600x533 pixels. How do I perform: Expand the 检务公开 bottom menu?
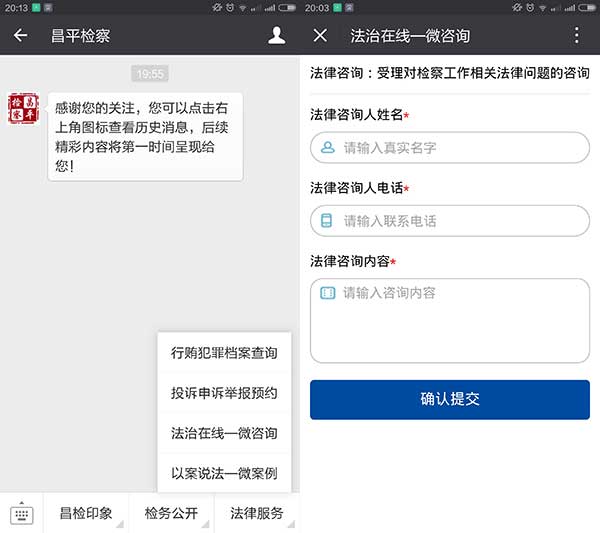coord(171,513)
